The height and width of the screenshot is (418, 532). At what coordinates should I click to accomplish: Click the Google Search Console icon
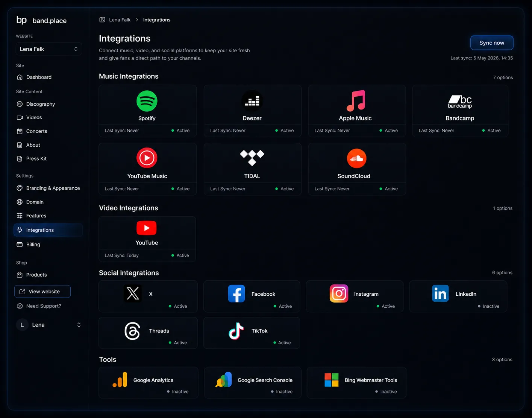tap(224, 380)
